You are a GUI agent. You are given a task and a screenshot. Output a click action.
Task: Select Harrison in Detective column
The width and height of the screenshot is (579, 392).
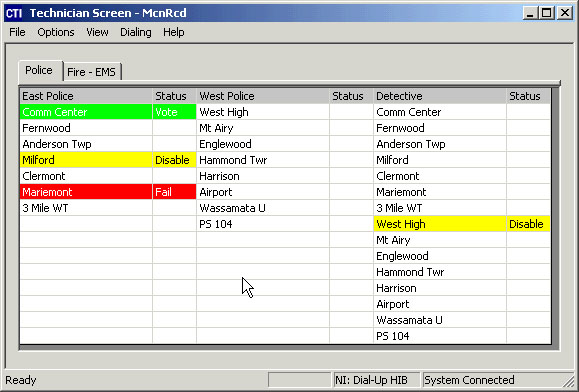[x=440, y=288]
